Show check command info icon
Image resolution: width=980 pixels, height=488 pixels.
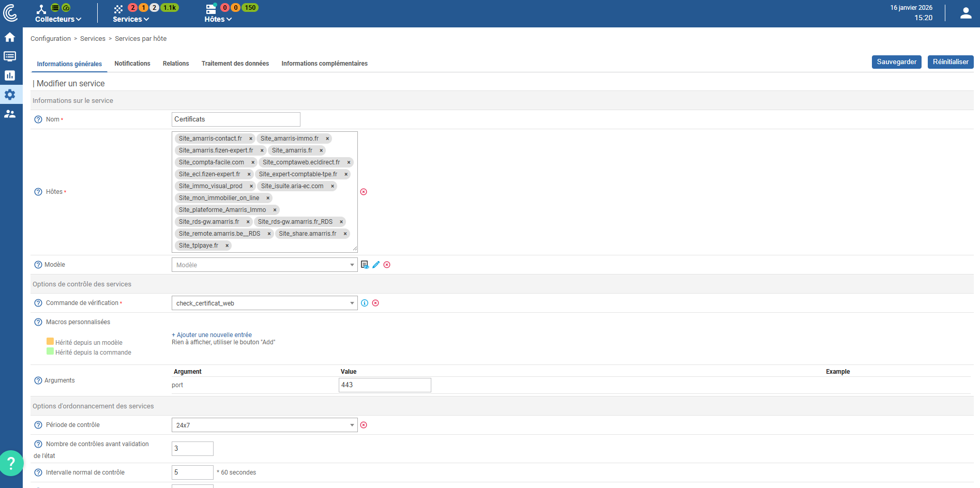coord(365,303)
